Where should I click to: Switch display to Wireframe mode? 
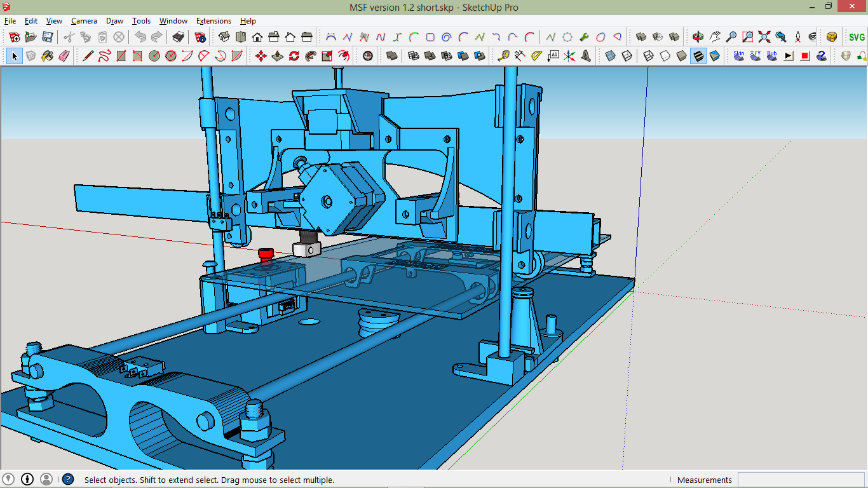[x=648, y=56]
